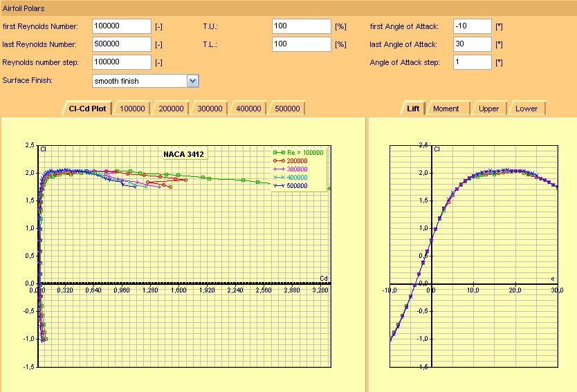Click the T.U. percentage input
This screenshot has height=392, width=577.
(x=301, y=26)
